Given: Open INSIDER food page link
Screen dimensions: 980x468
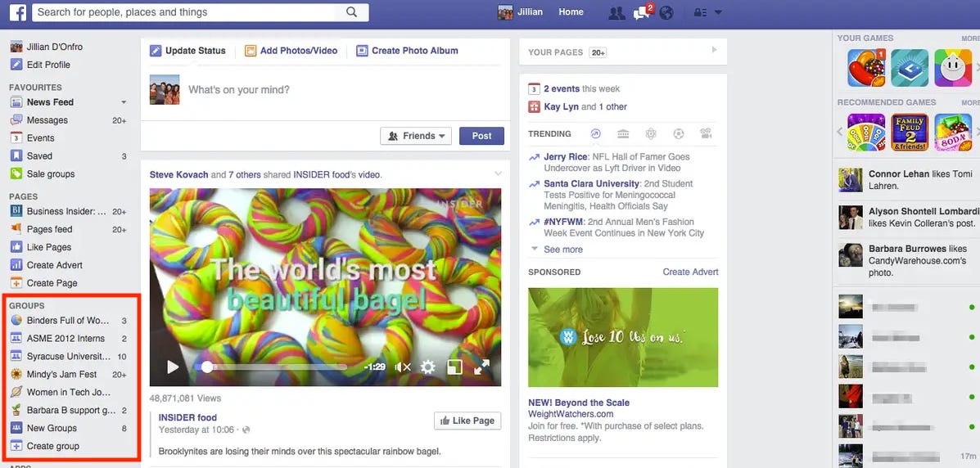Looking at the screenshot, I should (x=187, y=417).
